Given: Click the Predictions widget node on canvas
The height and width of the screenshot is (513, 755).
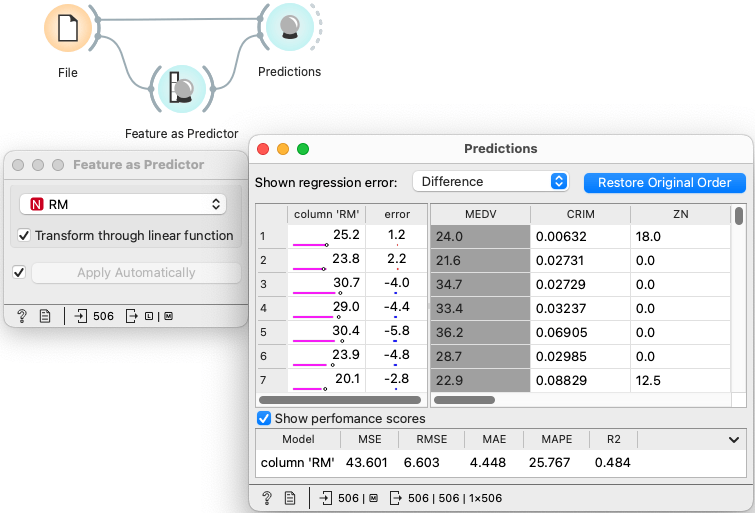Looking at the screenshot, I should [289, 28].
